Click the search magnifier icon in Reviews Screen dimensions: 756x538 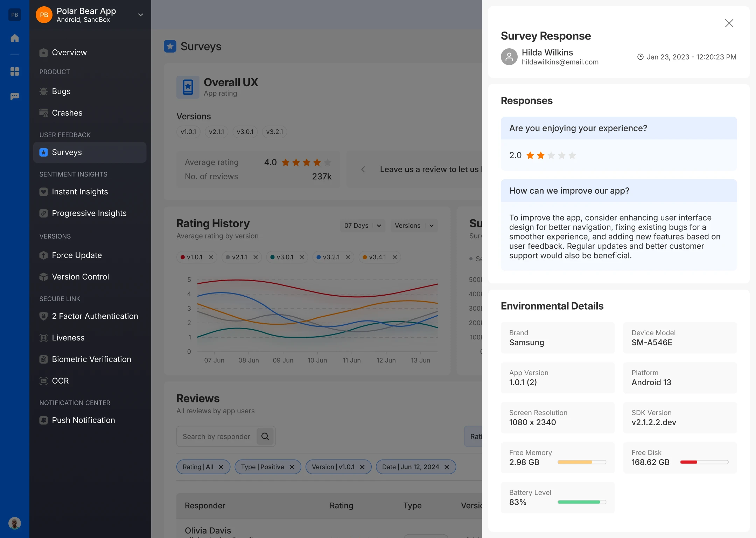coord(265,436)
